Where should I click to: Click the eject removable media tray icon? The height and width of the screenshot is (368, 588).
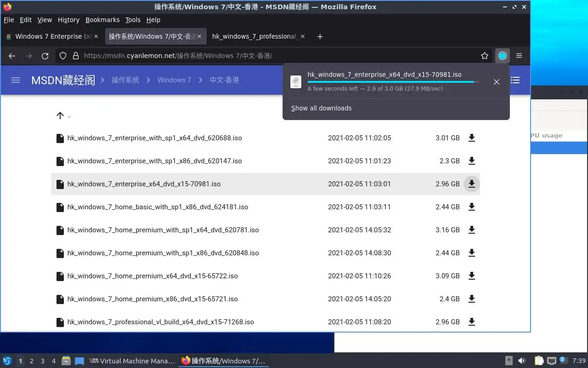(509, 361)
